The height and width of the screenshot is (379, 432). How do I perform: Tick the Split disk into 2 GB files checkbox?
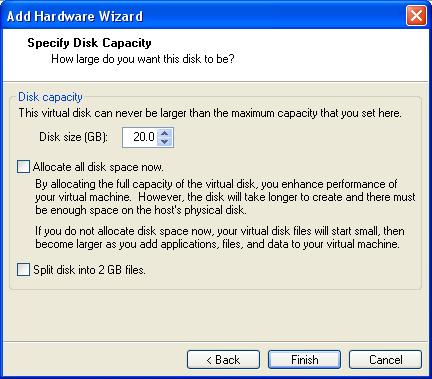click(x=23, y=270)
